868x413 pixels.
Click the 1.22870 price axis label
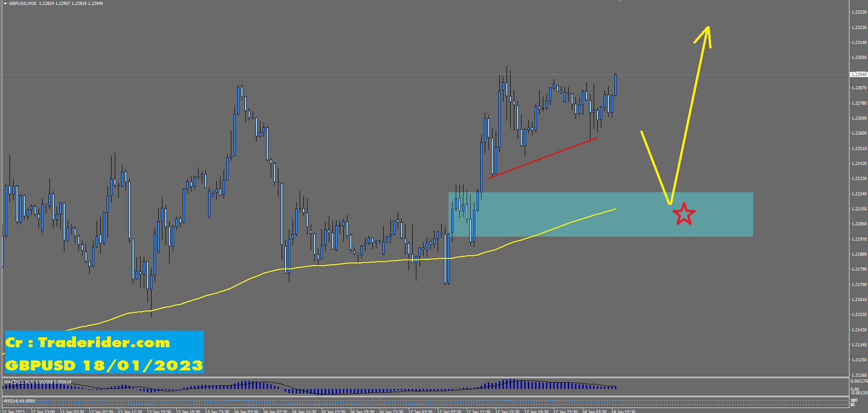coord(859,88)
